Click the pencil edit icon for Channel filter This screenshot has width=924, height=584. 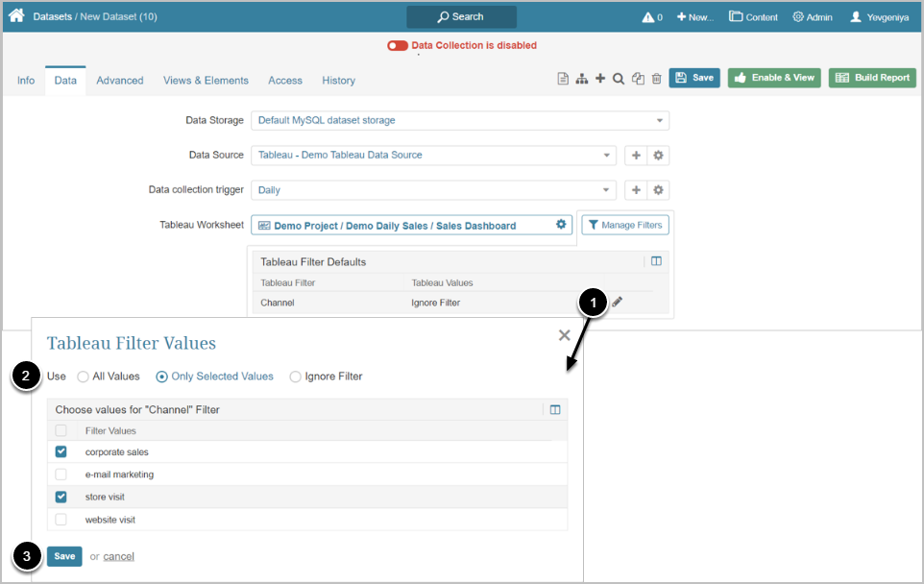[618, 302]
